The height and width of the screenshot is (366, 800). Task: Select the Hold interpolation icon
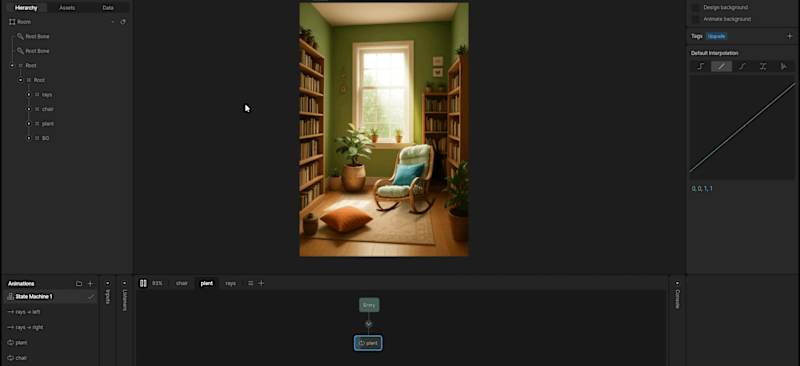pyautogui.click(x=701, y=67)
